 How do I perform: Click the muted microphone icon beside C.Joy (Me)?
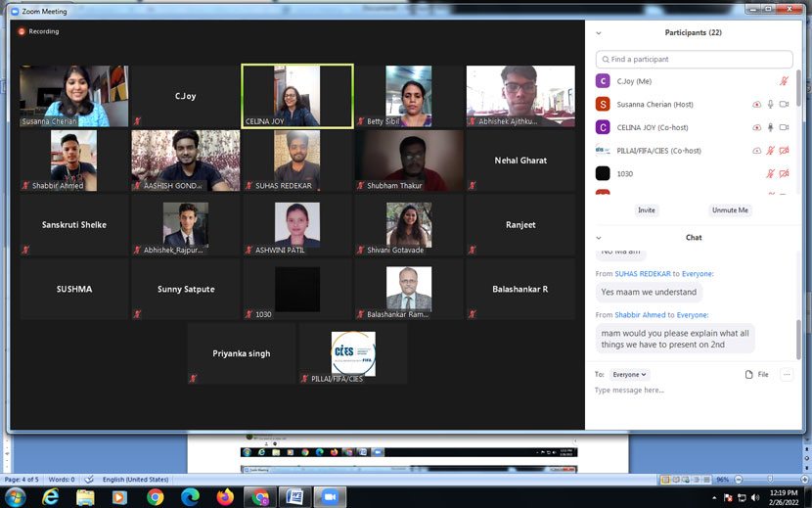coord(784,81)
